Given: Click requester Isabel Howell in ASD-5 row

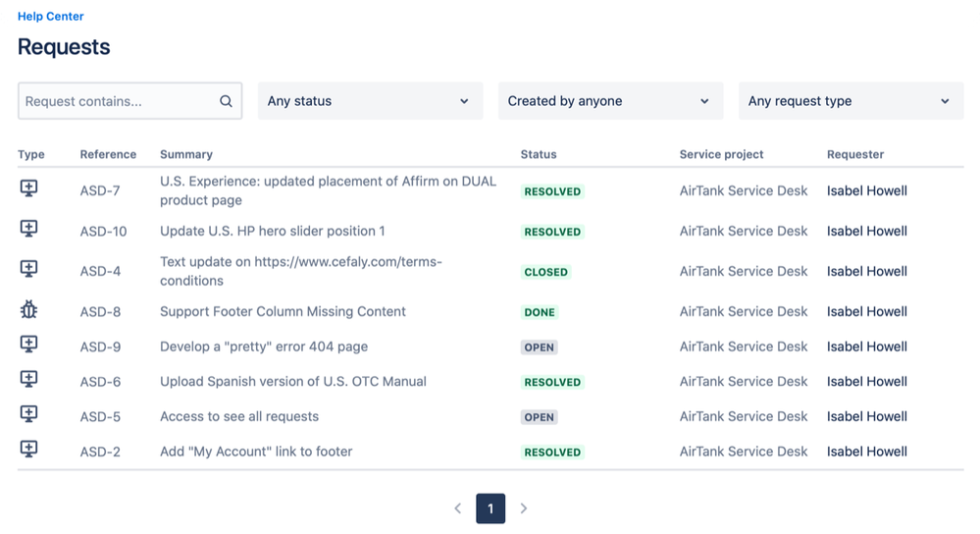Looking at the screenshot, I should [x=867, y=416].
